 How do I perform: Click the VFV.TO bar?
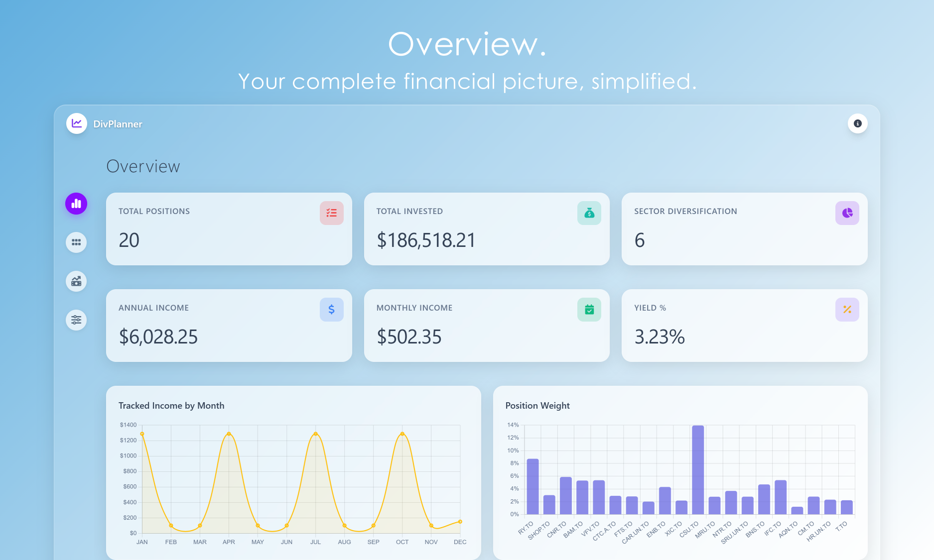click(x=599, y=497)
